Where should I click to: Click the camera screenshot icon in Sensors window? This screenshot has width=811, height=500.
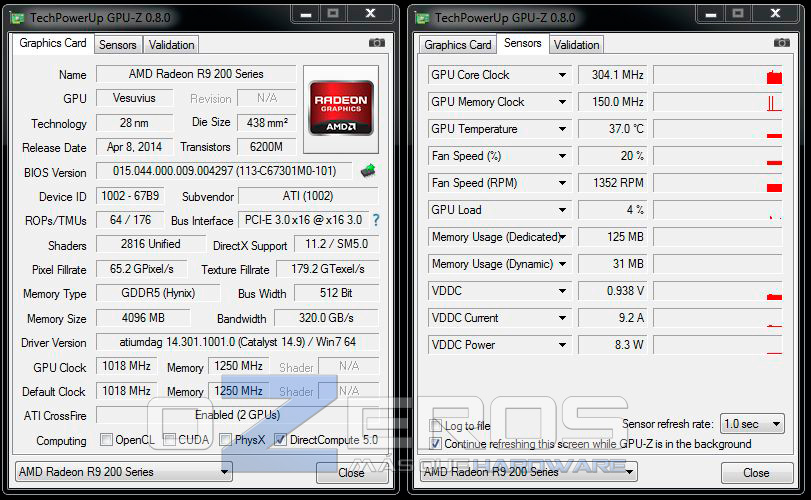tap(782, 42)
